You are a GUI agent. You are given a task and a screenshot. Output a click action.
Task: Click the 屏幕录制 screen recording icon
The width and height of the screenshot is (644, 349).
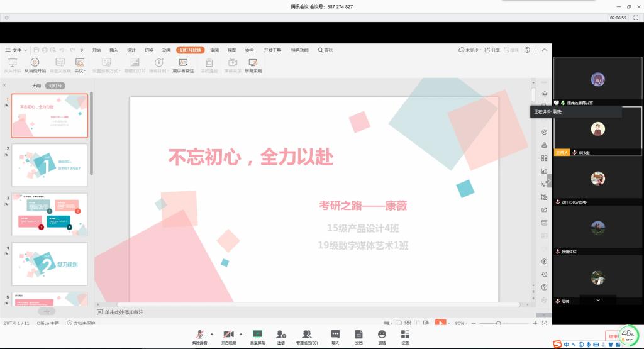[253, 62]
